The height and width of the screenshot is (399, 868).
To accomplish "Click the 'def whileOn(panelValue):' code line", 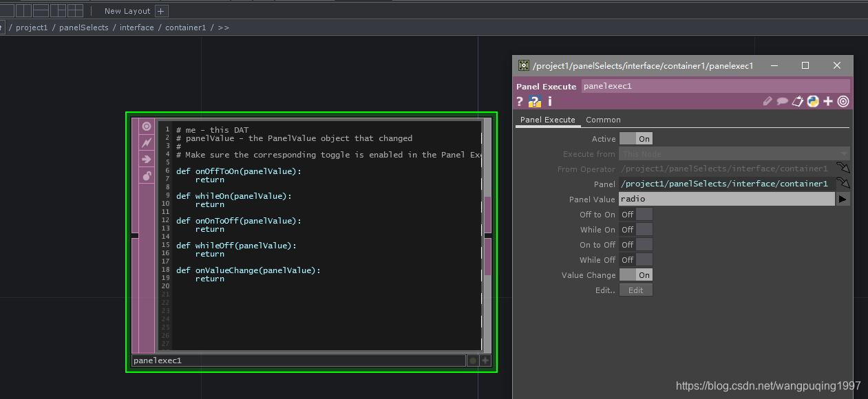I will (x=234, y=196).
